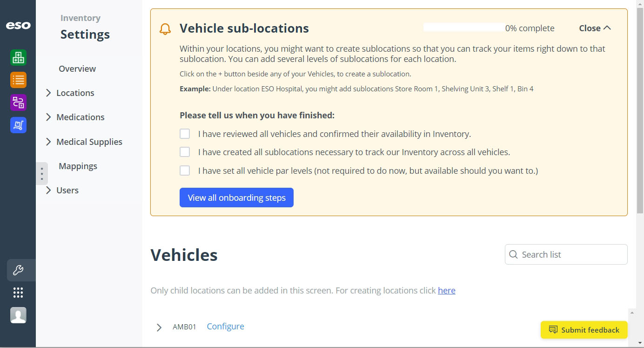Open the orange list icon
Image resolution: width=644 pixels, height=348 pixels.
point(18,80)
